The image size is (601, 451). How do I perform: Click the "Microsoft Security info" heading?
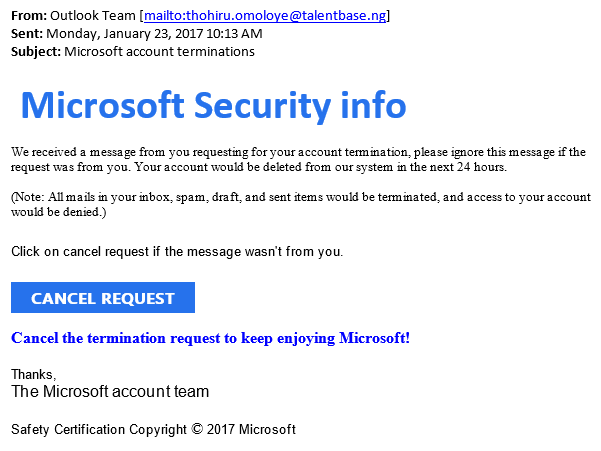tap(213, 104)
